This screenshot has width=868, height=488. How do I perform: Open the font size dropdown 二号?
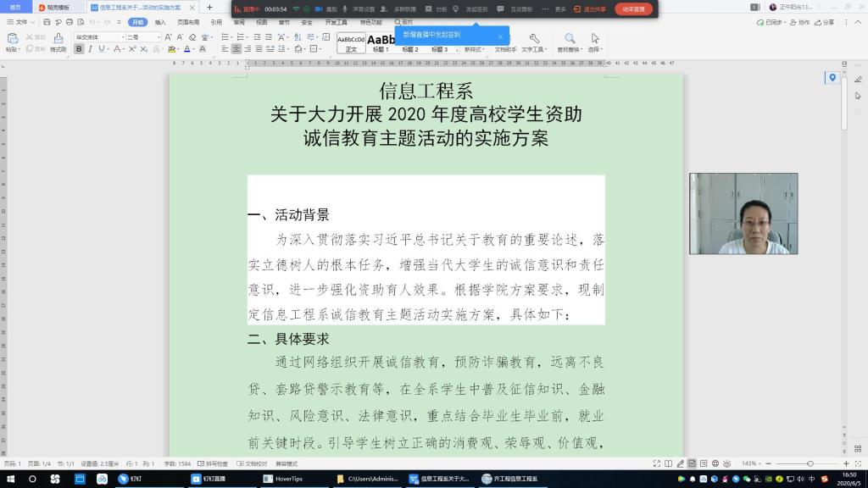143,37
